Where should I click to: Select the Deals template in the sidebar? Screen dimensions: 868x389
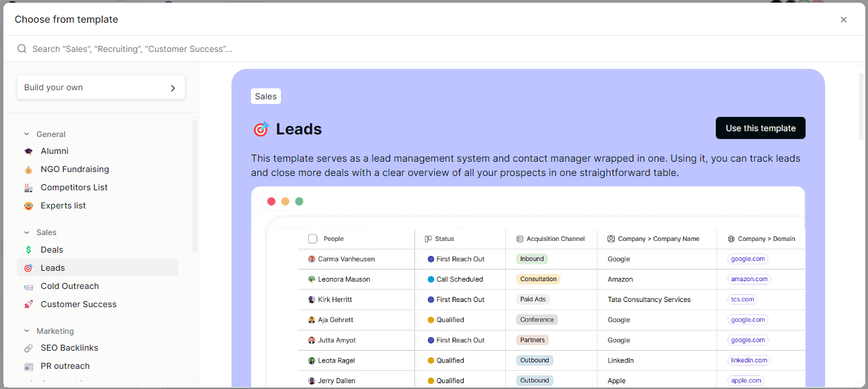(52, 249)
